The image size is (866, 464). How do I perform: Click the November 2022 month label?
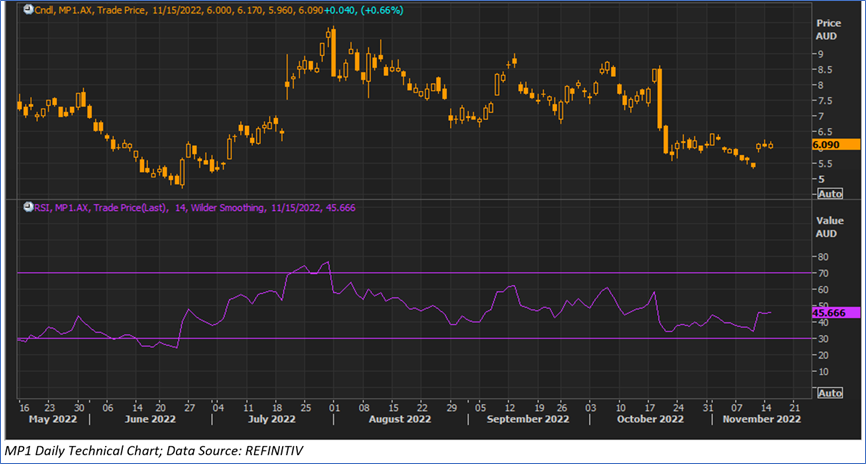[762, 419]
